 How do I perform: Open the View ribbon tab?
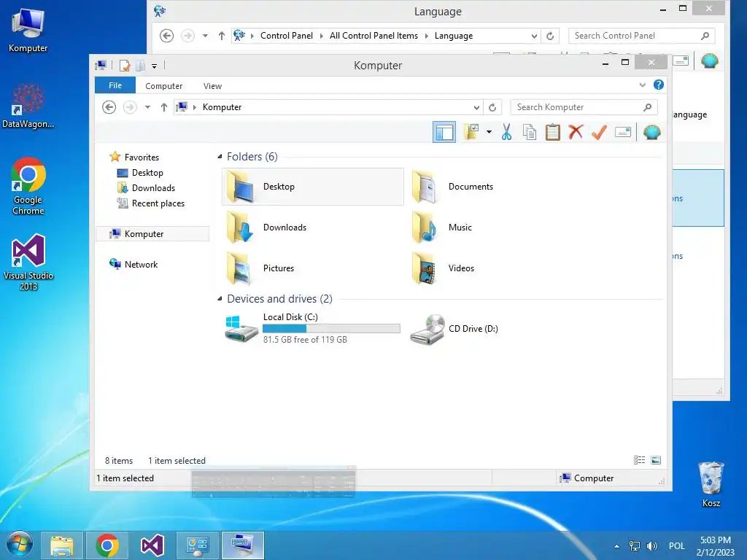coord(212,86)
